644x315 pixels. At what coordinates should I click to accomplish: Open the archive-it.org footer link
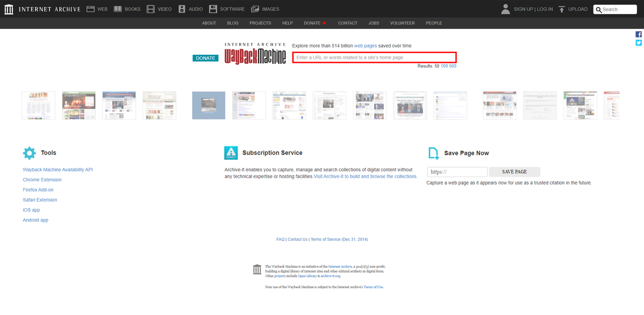click(x=331, y=276)
